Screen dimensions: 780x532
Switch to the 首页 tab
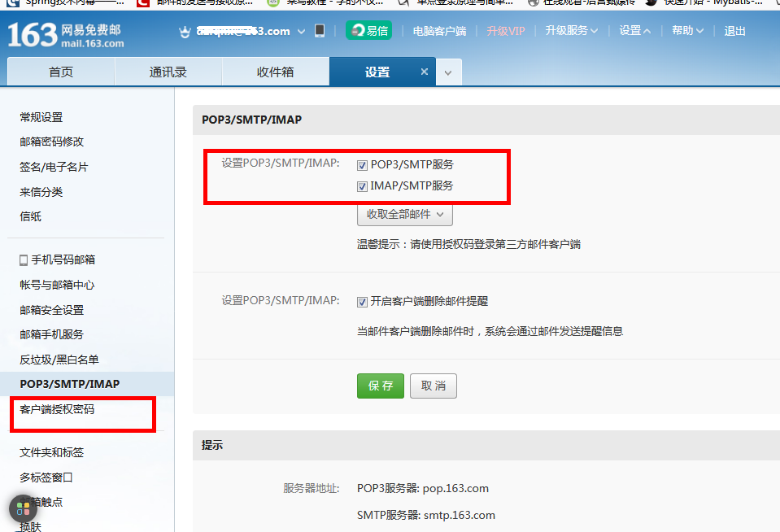pyautogui.click(x=61, y=72)
